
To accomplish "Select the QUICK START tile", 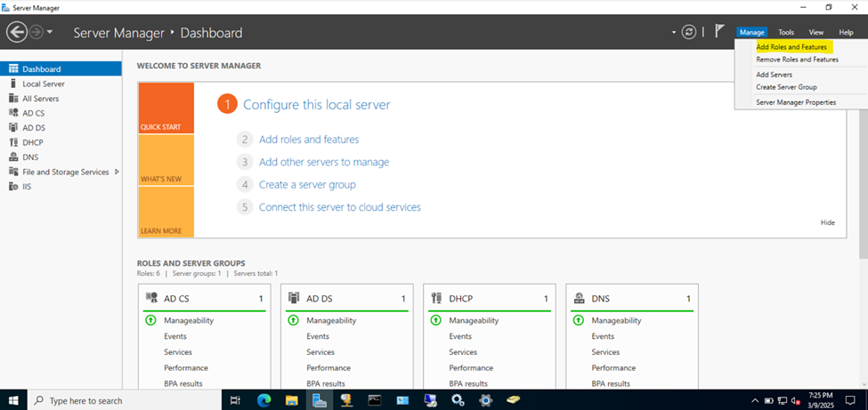I will coord(166,108).
